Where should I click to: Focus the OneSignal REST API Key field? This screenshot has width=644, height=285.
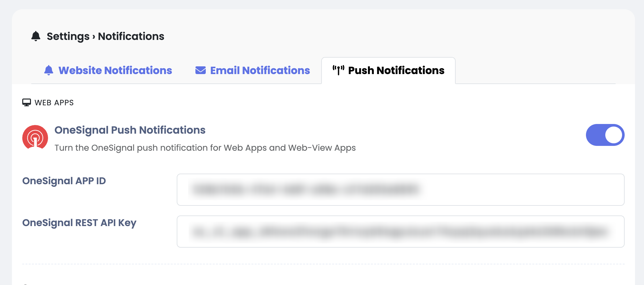click(400, 232)
